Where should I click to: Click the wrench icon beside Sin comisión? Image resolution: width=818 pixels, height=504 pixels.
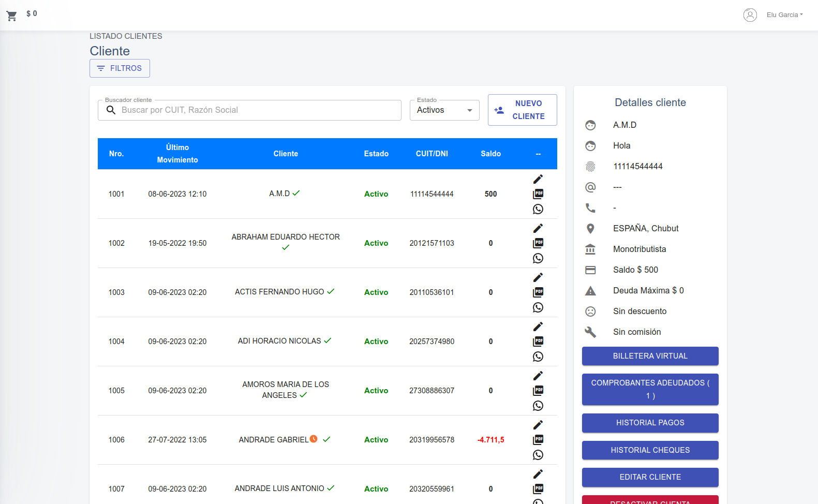click(x=590, y=332)
